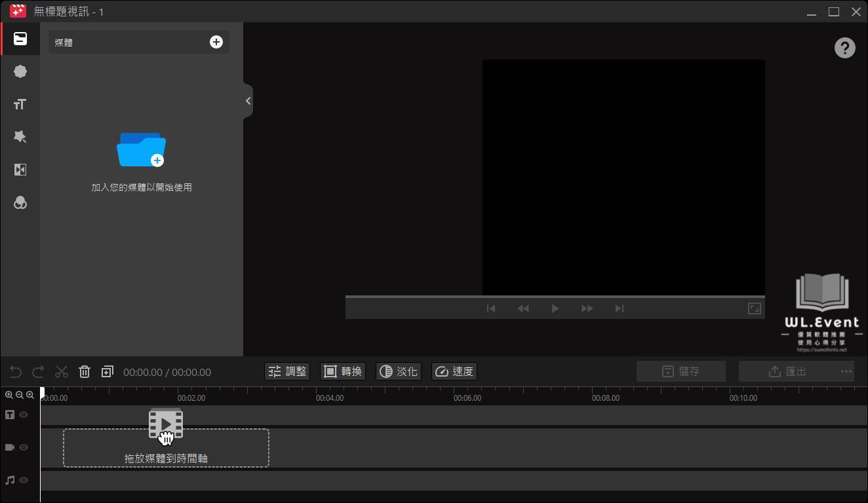The image size is (868, 503).
Task: Open the 調整 adjust panel
Action: (x=287, y=371)
